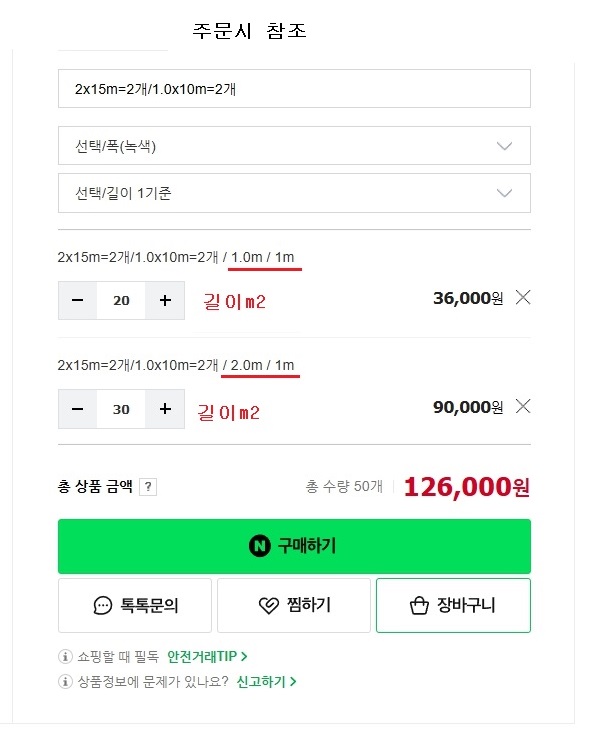The width and height of the screenshot is (607, 737).
Task: Click the text field showing 2x15m=2개/1.0x10m=2개
Action: pos(294,89)
